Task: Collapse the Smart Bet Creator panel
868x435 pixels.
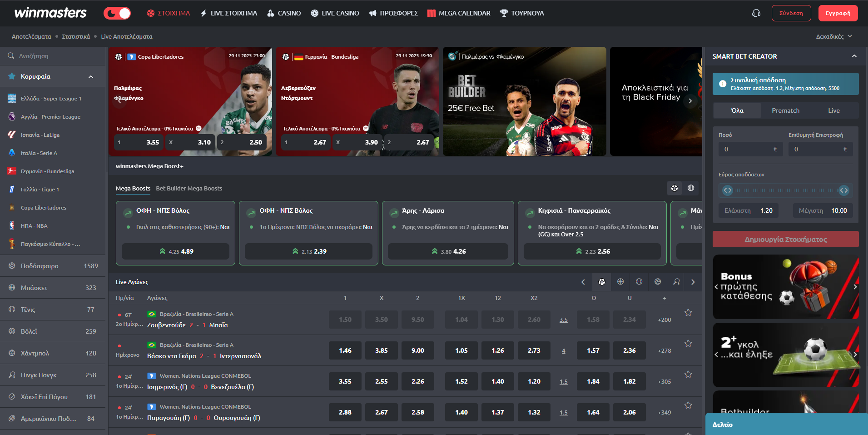Action: pyautogui.click(x=854, y=56)
